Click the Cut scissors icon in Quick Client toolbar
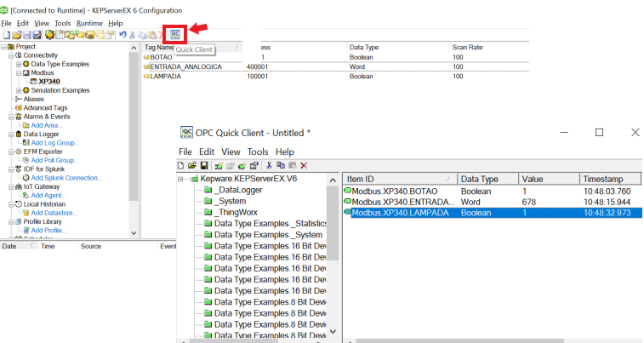The image size is (644, 343). 269,165
